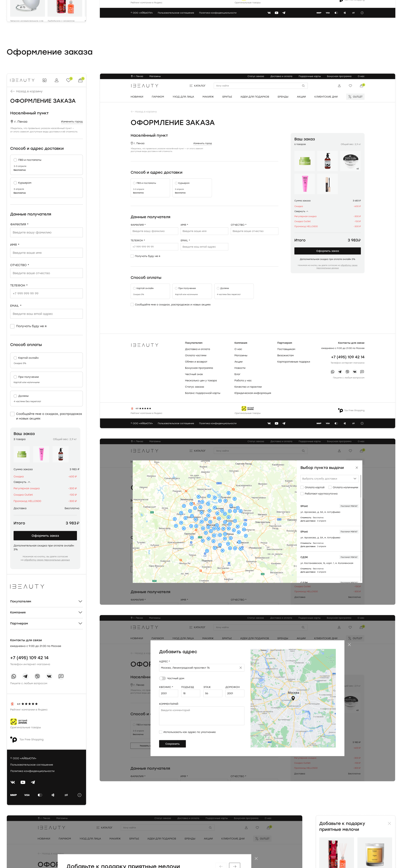407x868 pixels.
Task: Expand the Партнерам footer section
Action: point(80,623)
